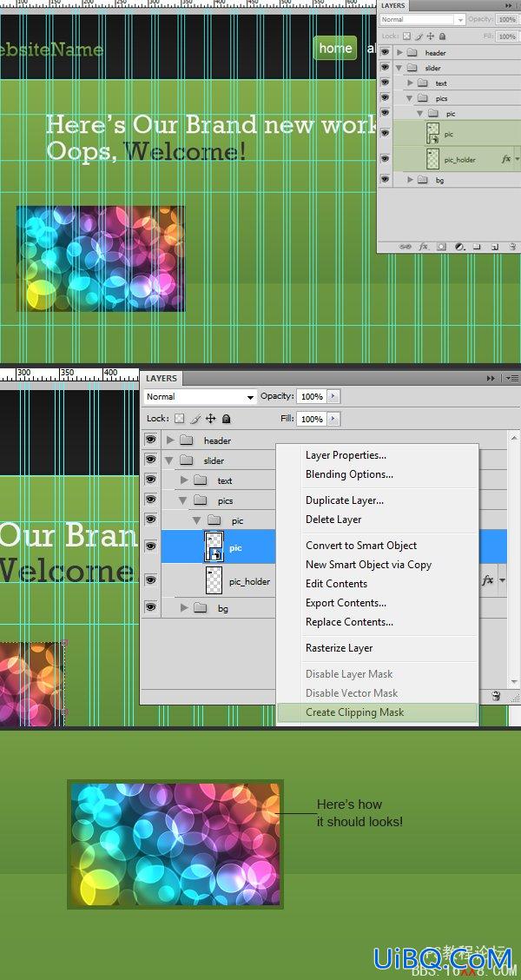
Task: Select Delete Layer in context menu
Action: pos(333,520)
